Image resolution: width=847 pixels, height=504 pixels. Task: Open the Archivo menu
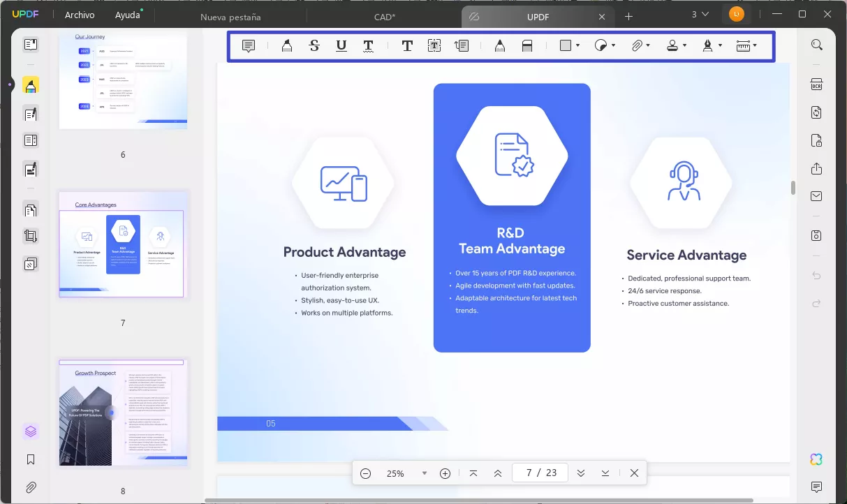pos(80,15)
